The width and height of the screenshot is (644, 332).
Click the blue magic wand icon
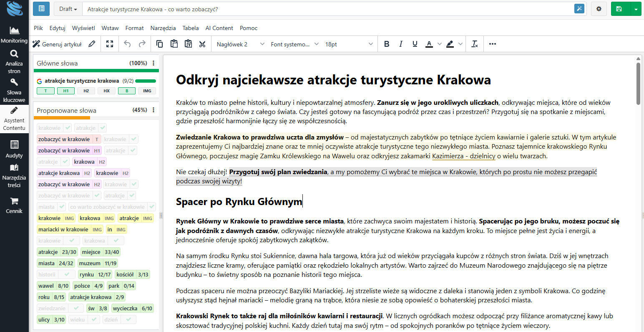coord(579,9)
